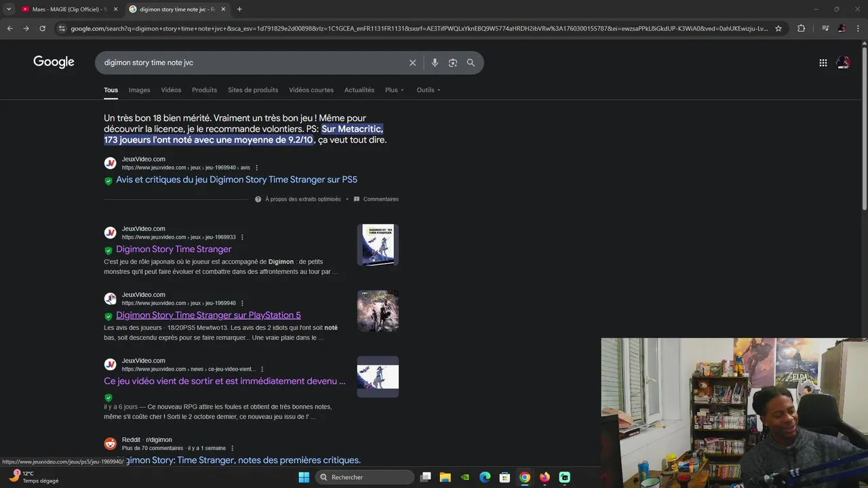
Task: Click the taskbar Rechercher search box
Action: 366,477
